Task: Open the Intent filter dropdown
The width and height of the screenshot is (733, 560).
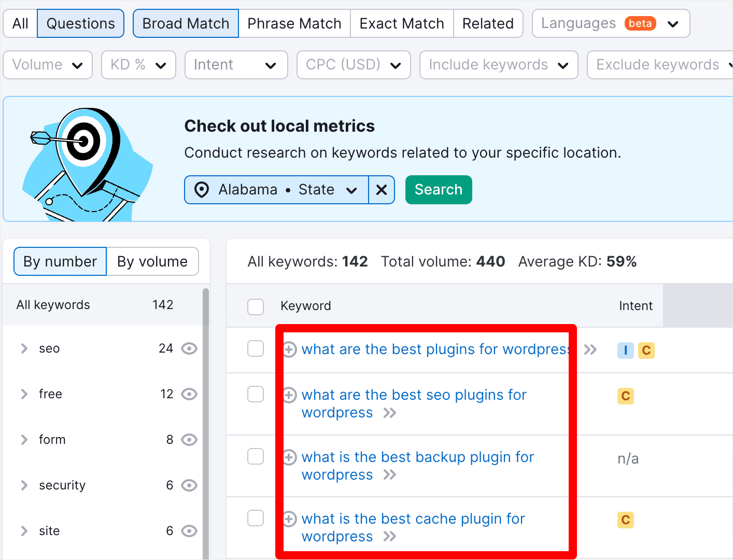Action: [x=236, y=65]
